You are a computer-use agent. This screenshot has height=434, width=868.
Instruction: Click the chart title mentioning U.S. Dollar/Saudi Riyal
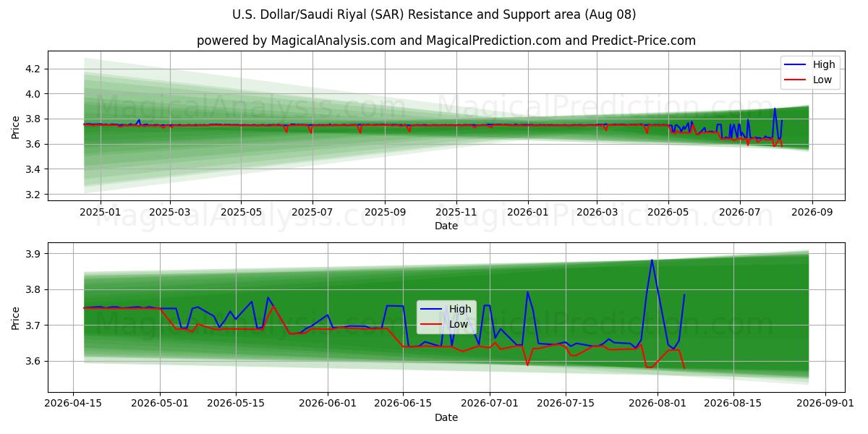(434, 14)
